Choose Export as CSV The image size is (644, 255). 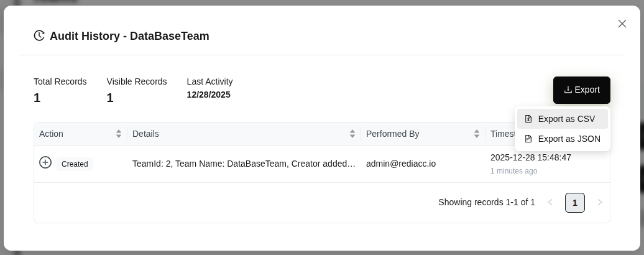(x=562, y=119)
